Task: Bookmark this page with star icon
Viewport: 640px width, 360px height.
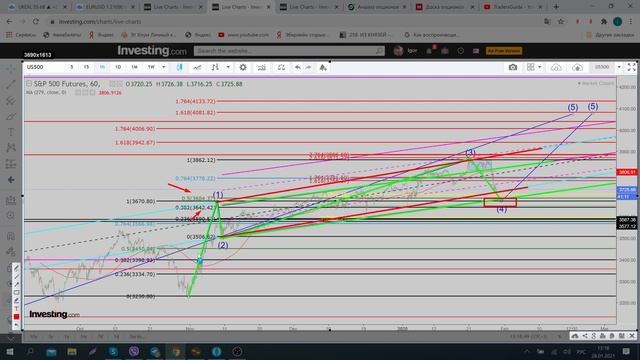Action: coord(561,21)
